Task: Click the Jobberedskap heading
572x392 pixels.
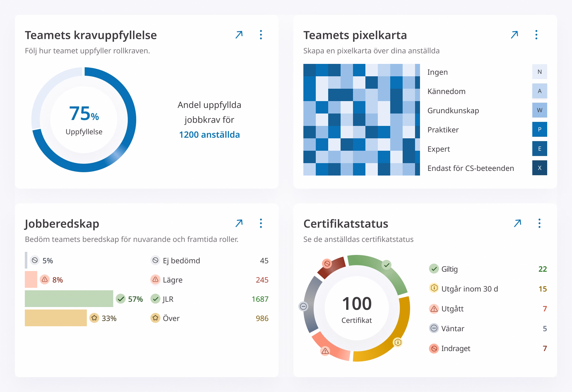Action: (x=62, y=224)
